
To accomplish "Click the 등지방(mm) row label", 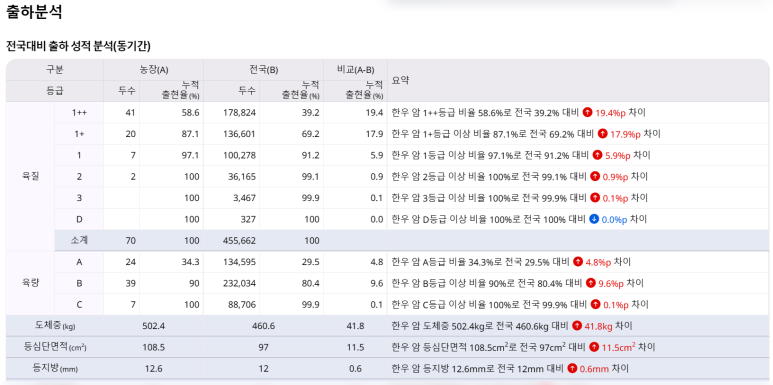I will pyautogui.click(x=55, y=368).
